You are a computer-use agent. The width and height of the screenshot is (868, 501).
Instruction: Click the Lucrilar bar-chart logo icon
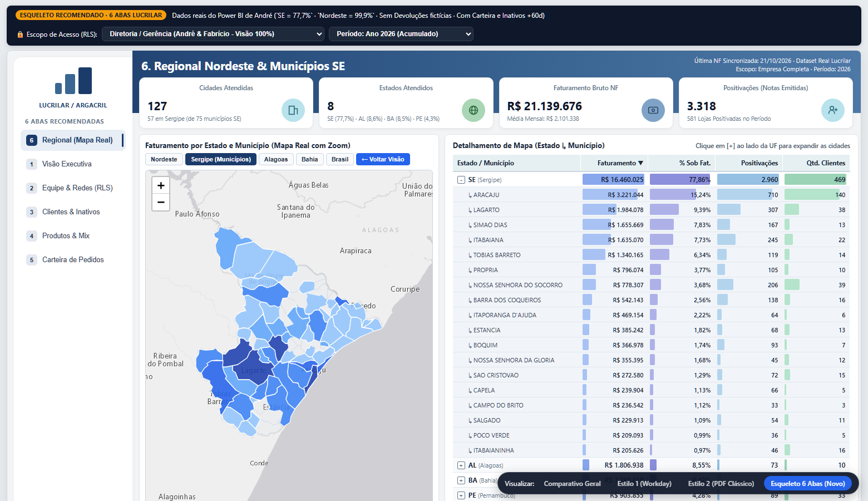click(x=73, y=81)
